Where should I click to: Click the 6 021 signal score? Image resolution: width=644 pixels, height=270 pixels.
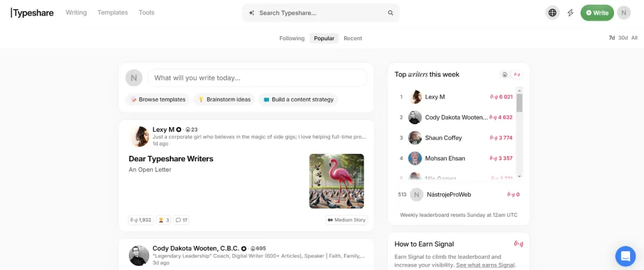coord(502,97)
